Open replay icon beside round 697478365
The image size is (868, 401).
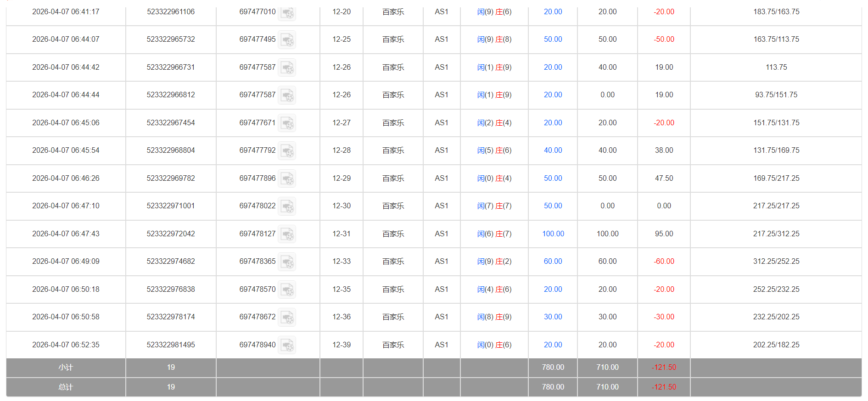287,262
